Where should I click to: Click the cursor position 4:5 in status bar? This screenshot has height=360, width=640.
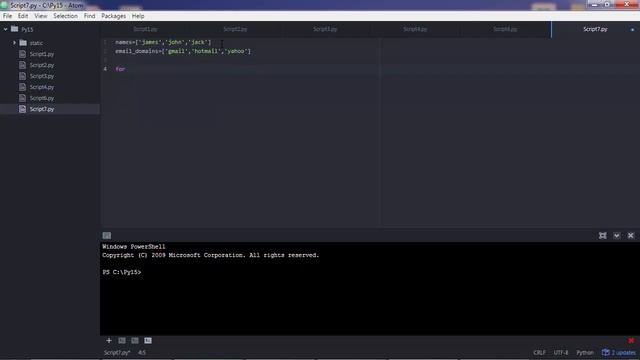click(x=142, y=352)
